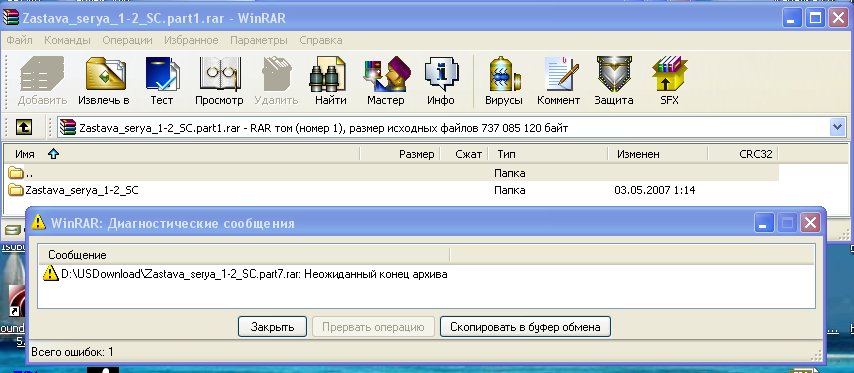This screenshot has height=373, width=854.
Task: Click the Прервать операцию button
Action: (373, 327)
